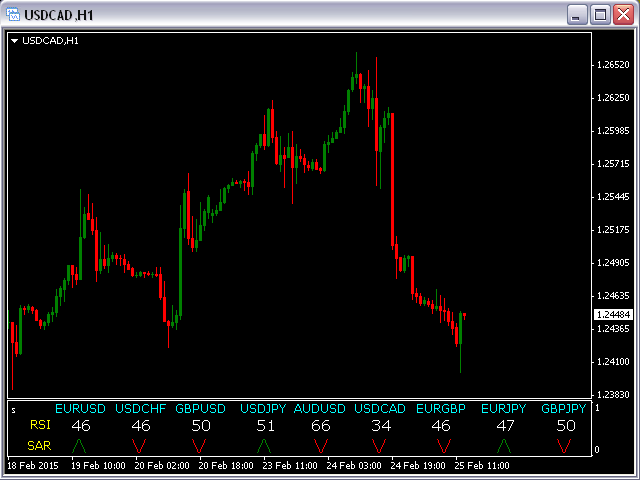Viewport: 640px width, 480px height.
Task: Click the red SAR down arrow under USDCHF
Action: pos(140,444)
